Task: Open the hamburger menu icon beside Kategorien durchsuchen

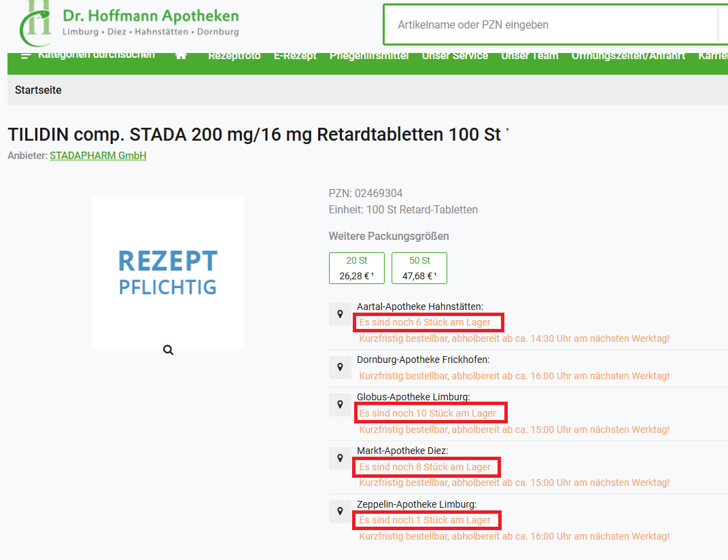Action: coord(26,56)
